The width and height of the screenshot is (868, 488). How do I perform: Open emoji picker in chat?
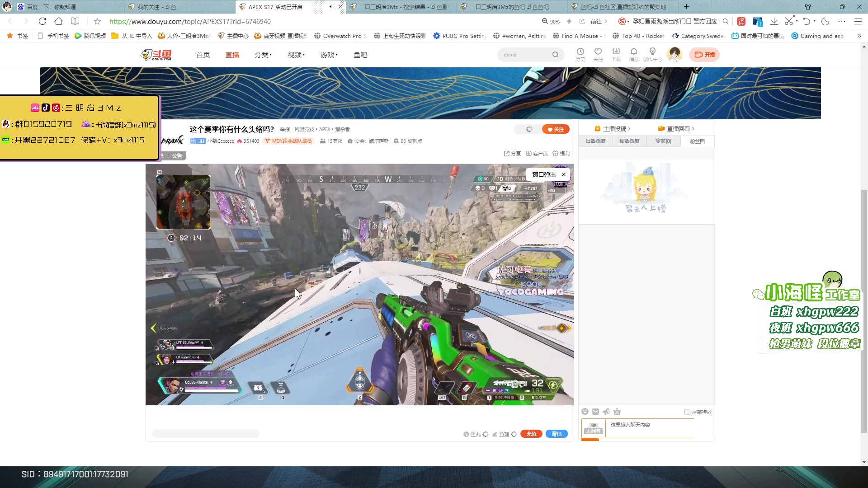[x=585, y=412]
